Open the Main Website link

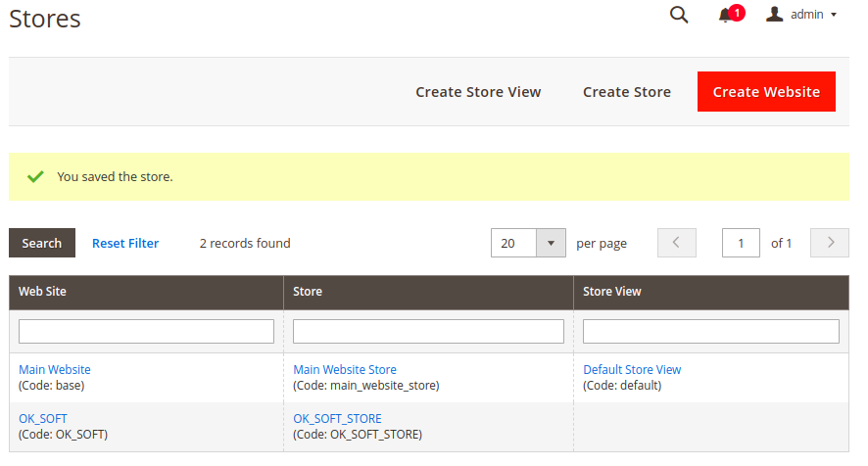point(55,370)
